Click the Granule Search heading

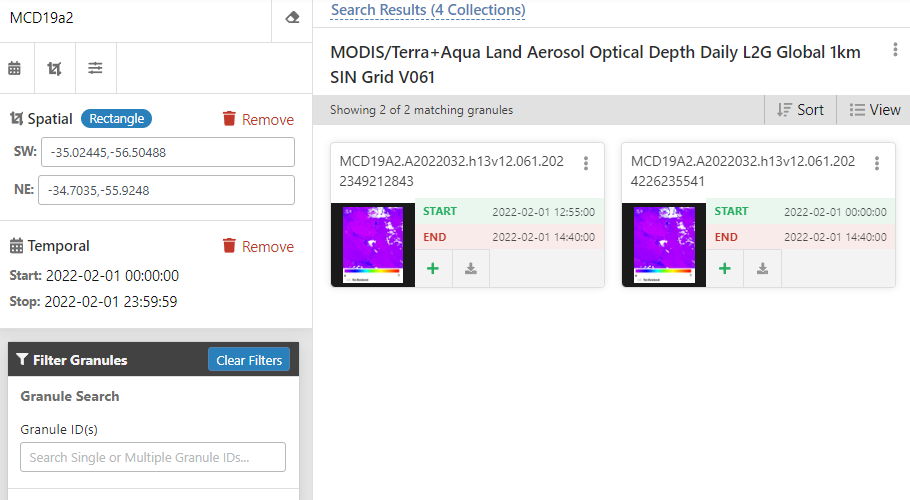pos(70,396)
